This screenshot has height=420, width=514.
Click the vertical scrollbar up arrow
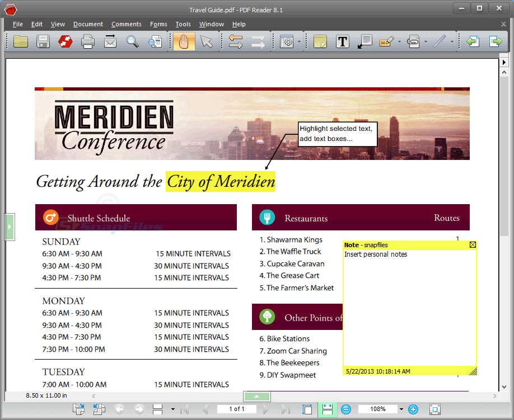click(x=504, y=72)
